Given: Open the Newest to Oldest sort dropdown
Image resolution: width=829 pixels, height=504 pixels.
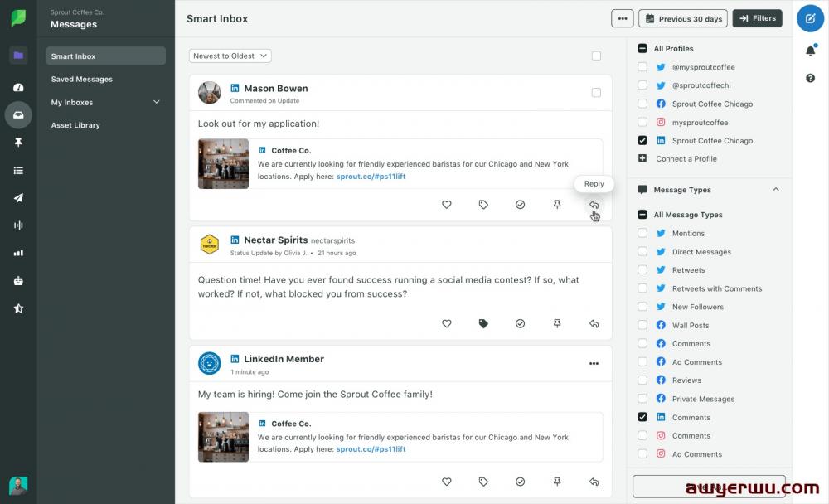Looking at the screenshot, I should click(230, 56).
